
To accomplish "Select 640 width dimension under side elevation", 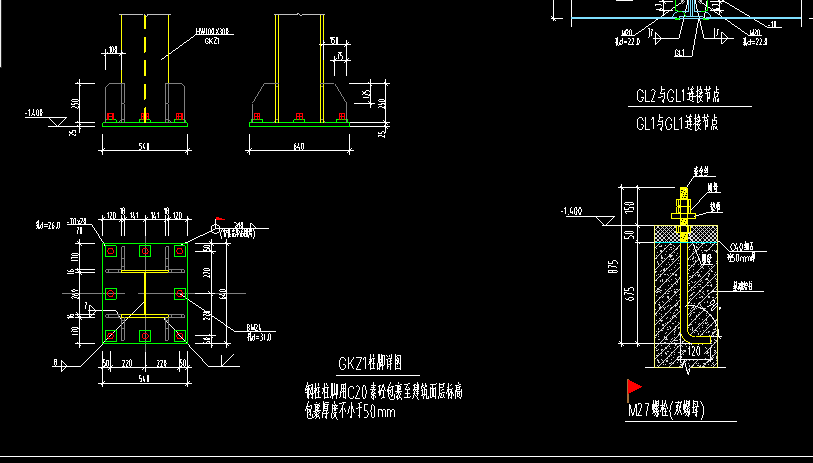I will (299, 147).
